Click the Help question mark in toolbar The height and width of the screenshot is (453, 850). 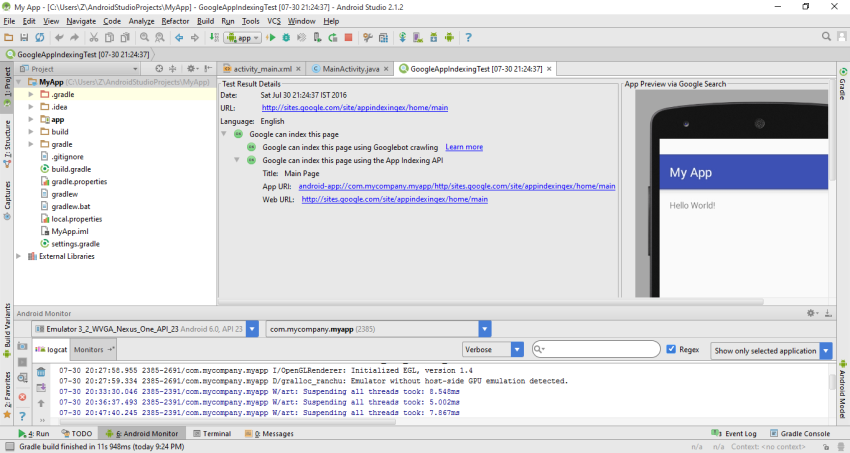468,37
